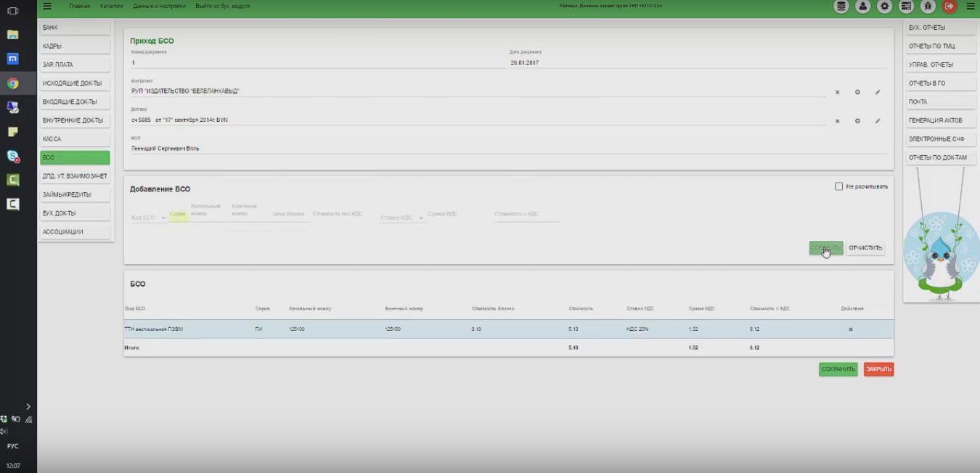
Task: Click the server list icon in header
Action: pos(906,7)
